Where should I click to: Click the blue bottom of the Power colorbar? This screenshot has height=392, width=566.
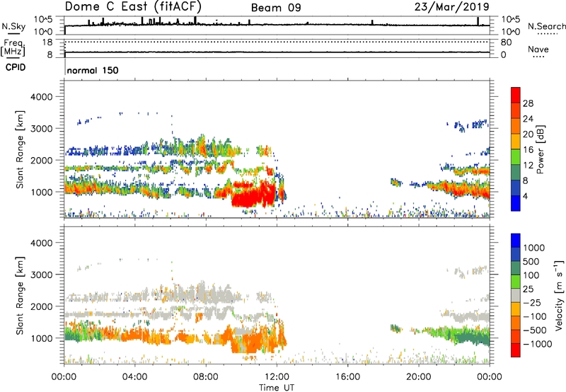tap(516, 203)
